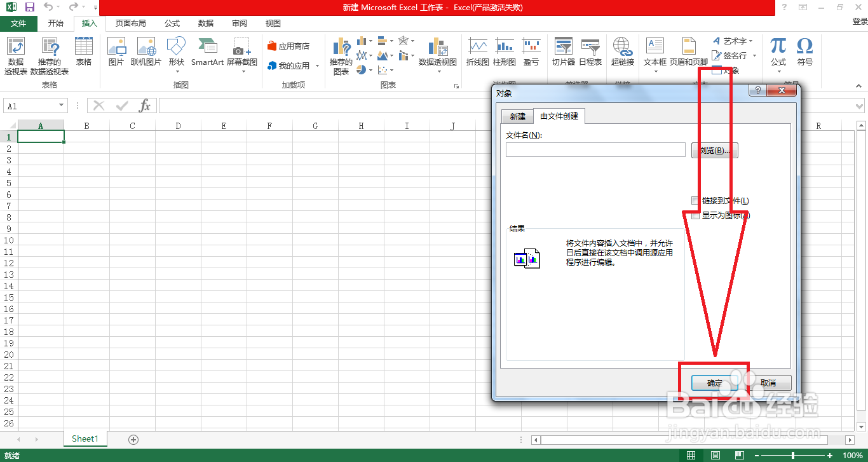Click the File name (文件名) input field

tap(595, 150)
